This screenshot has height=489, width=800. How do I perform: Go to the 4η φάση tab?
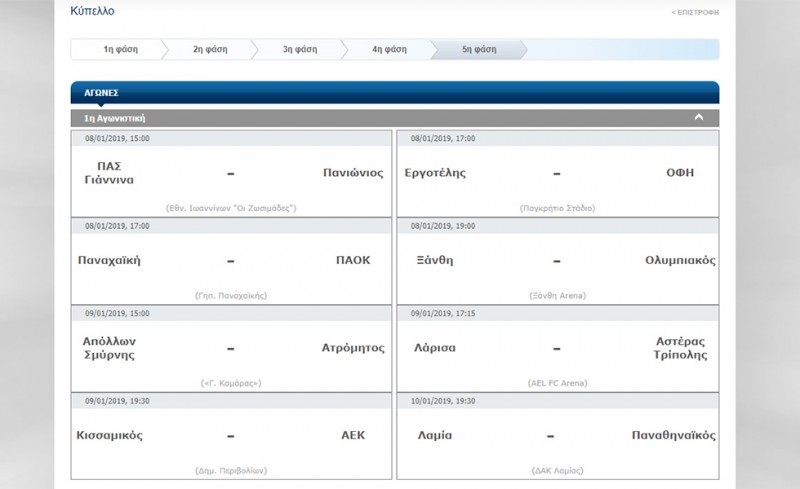coord(388,49)
